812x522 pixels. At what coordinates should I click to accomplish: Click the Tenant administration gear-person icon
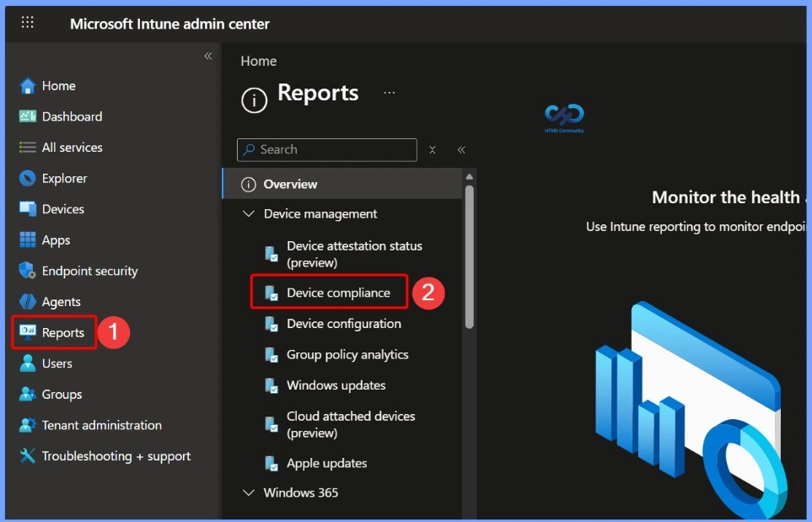[x=28, y=425]
